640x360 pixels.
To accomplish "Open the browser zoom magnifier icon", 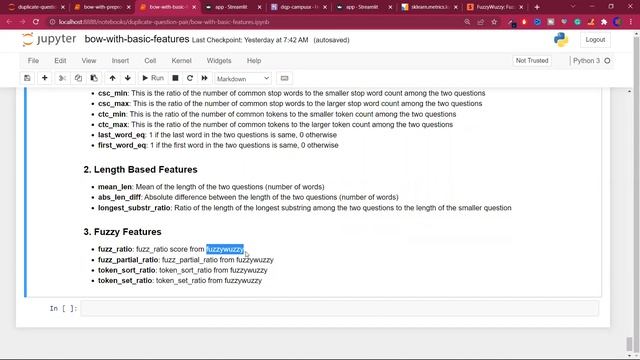I will (467, 22).
